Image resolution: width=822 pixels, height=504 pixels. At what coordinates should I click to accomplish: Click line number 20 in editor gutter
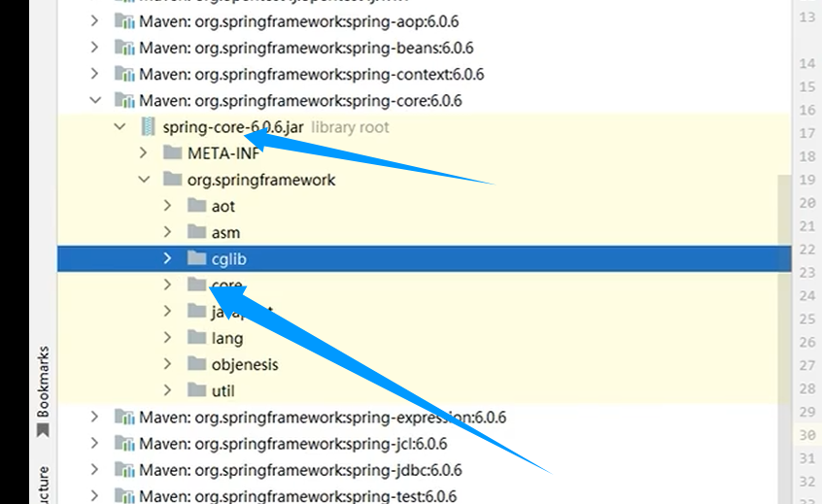pos(807,203)
